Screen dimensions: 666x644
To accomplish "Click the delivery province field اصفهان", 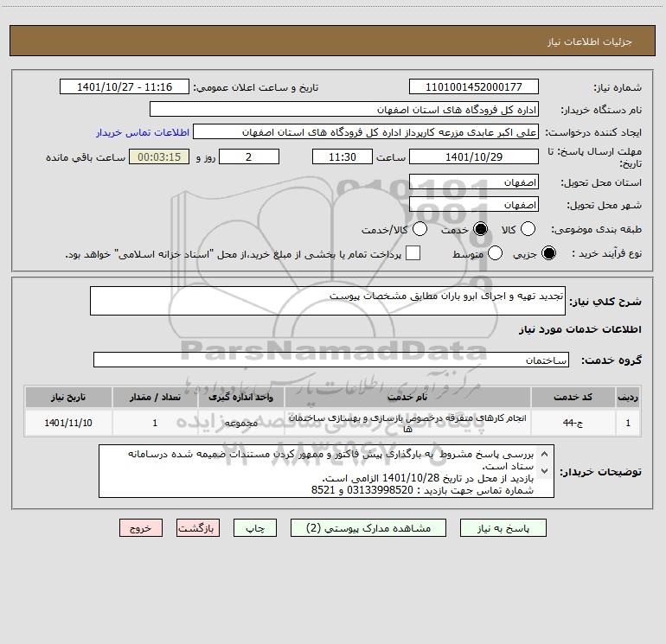I will (474, 182).
